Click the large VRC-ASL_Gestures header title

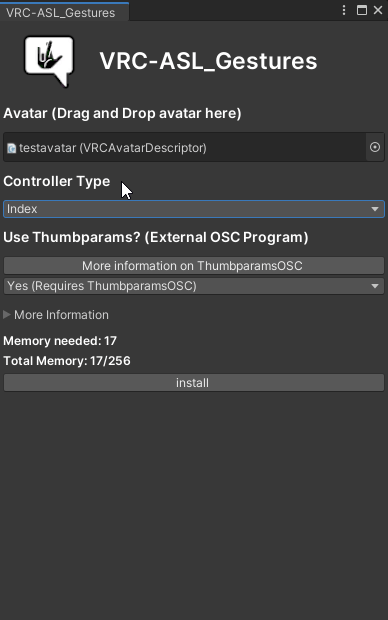point(208,61)
